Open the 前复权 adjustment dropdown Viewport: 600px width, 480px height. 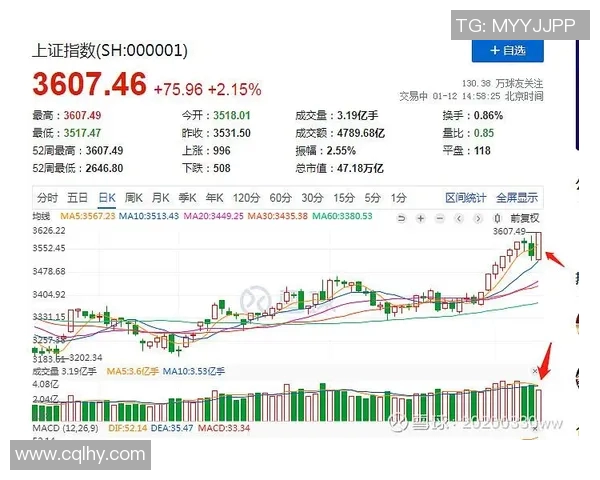point(525,219)
